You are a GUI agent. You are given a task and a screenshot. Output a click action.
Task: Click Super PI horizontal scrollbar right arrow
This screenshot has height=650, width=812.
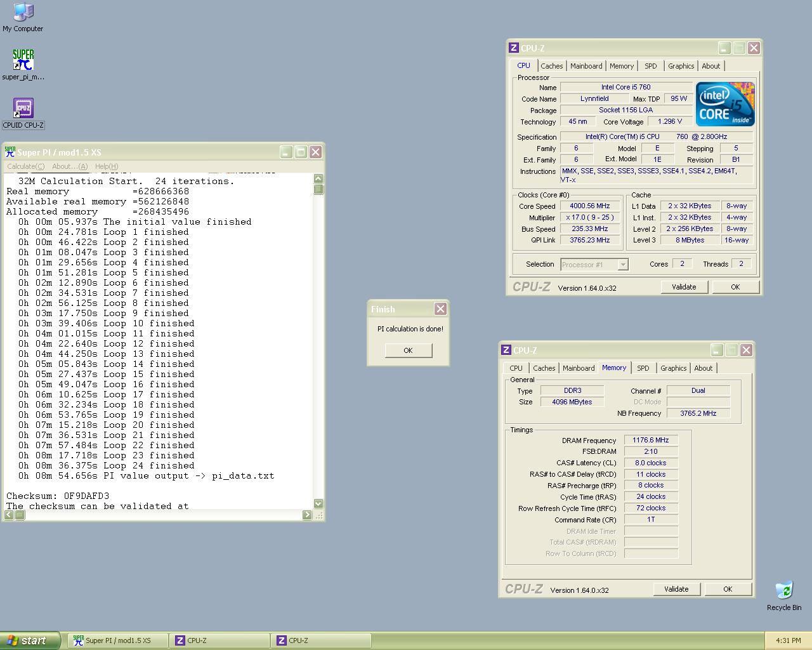[x=307, y=515]
